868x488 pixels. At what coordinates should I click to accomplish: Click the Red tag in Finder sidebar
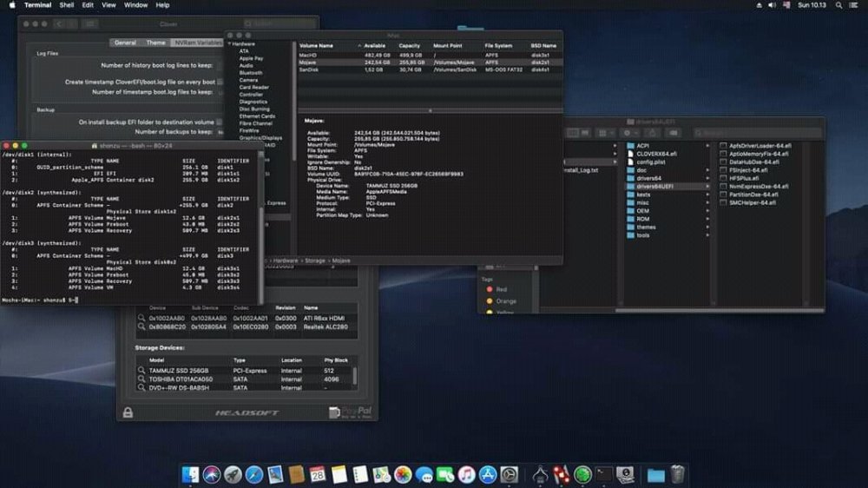pos(496,289)
